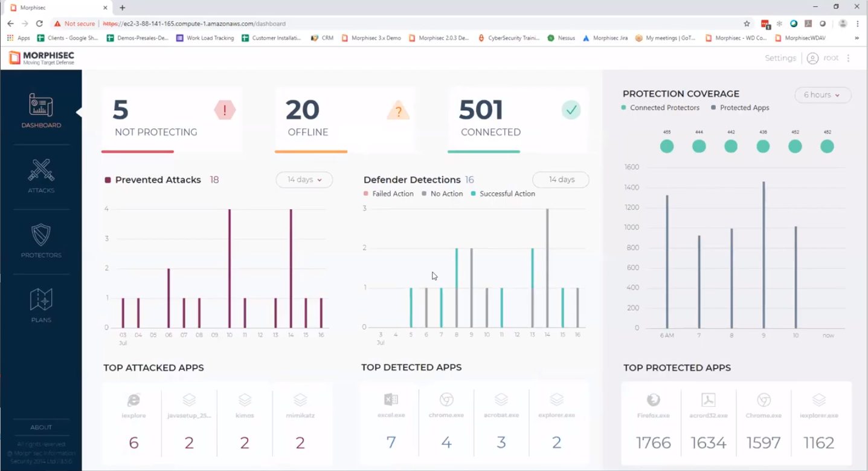This screenshot has height=471, width=868.
Task: Open the Settings menu item
Action: point(780,58)
